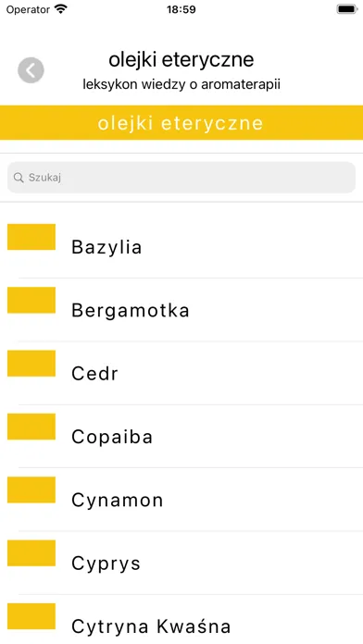Open the Bazylia oil entry

[181, 246]
